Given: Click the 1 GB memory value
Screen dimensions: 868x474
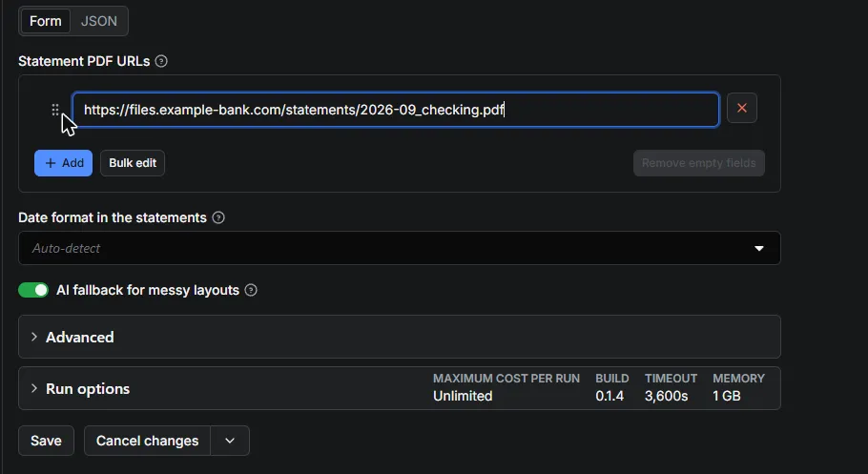Looking at the screenshot, I should (726, 396).
